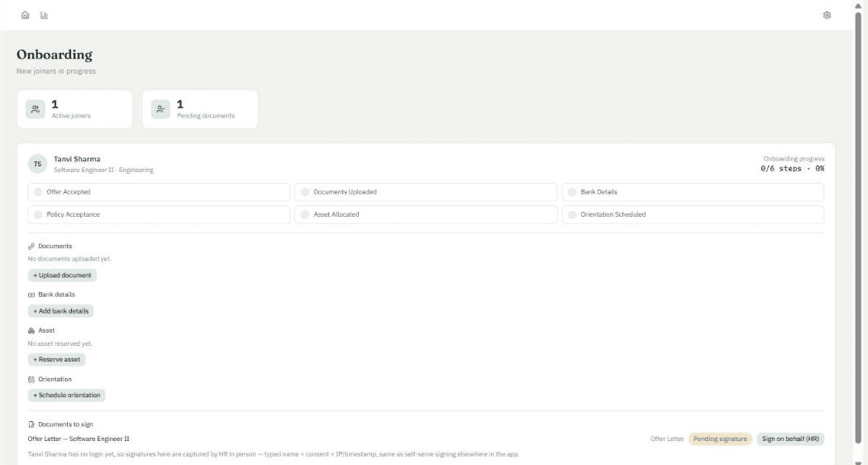Open the settings gear icon

[827, 15]
